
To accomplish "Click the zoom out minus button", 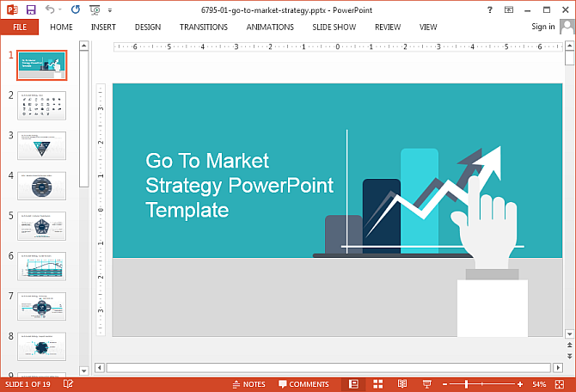I will [x=444, y=384].
